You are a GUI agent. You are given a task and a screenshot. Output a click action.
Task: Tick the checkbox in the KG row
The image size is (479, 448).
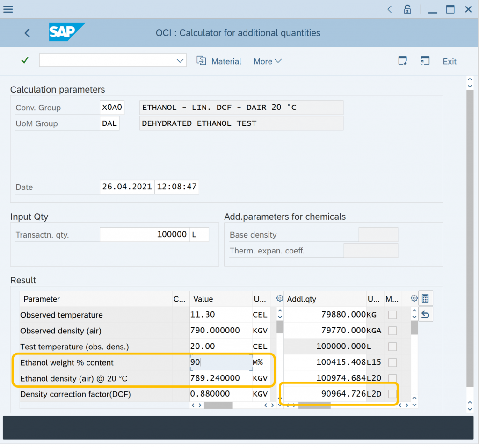coord(392,315)
